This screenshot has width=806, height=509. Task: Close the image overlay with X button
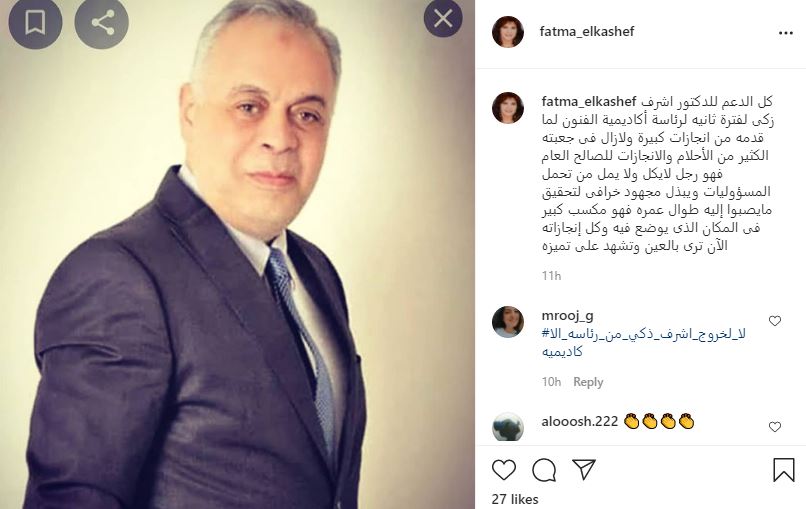(443, 19)
